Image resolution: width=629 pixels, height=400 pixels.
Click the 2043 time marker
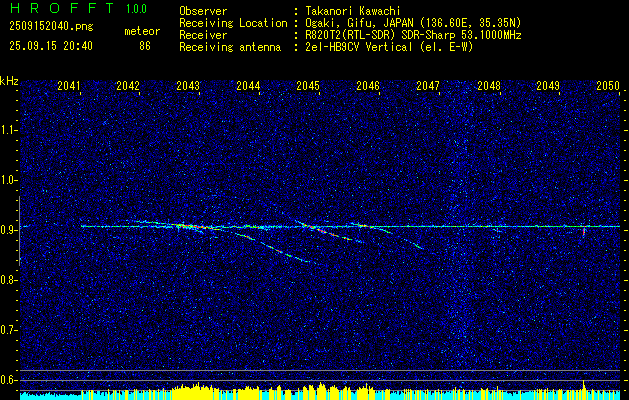tap(188, 86)
